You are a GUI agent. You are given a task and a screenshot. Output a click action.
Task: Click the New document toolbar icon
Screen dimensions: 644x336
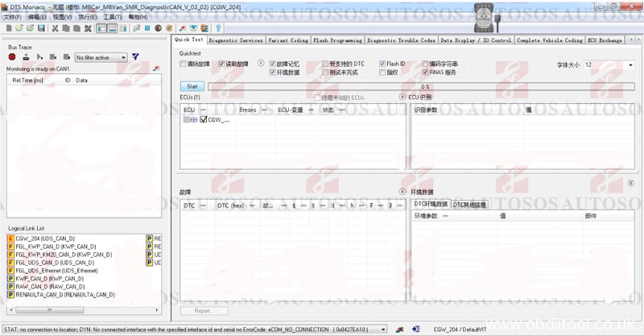pyautogui.click(x=9, y=28)
